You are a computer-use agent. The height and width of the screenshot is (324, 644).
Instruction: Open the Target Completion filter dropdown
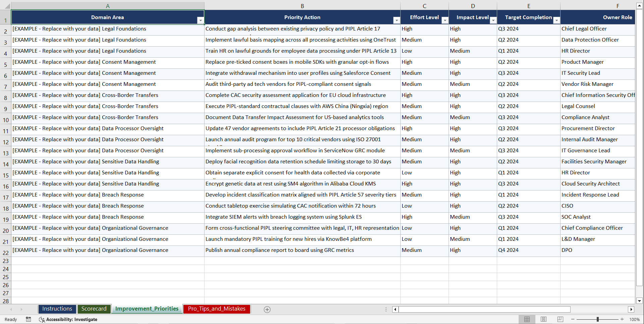pyautogui.click(x=557, y=20)
